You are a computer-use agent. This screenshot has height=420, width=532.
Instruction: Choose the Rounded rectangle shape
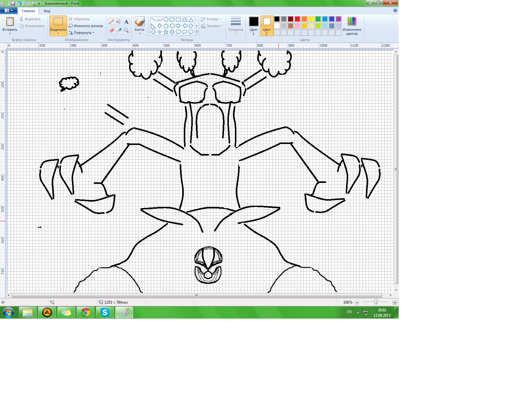178,20
